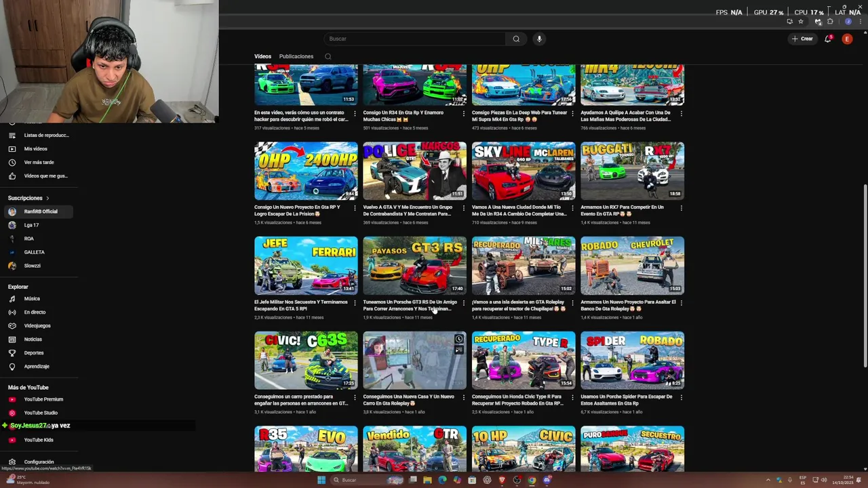Open Mis videos icon in sidebar

[12, 149]
